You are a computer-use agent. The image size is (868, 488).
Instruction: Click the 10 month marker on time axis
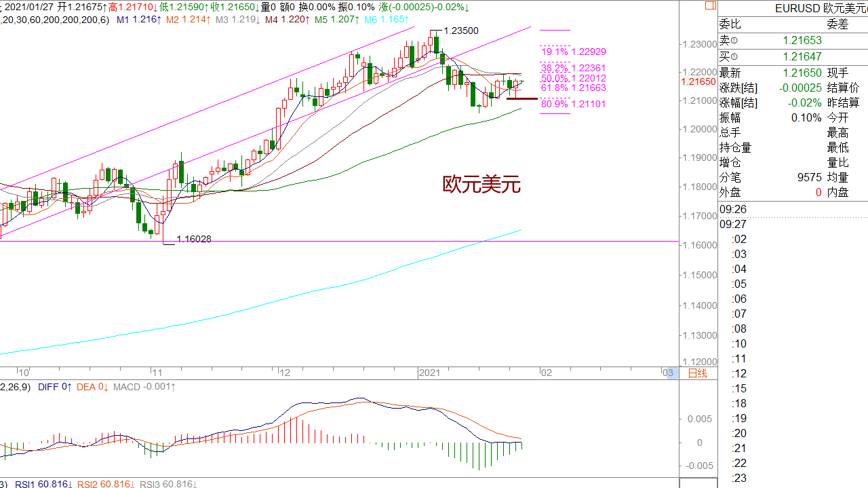[23, 373]
